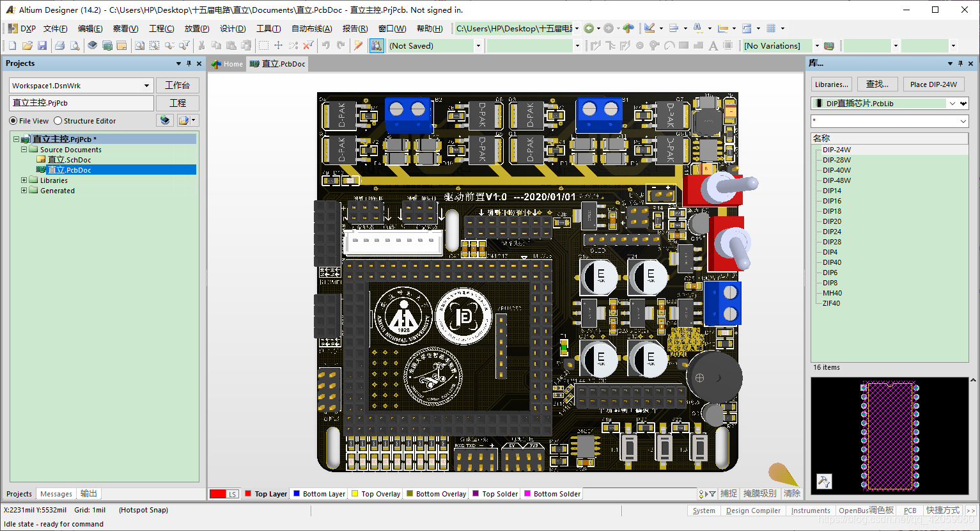980x531 pixels.
Task: Collapse the 直立主控.PrjPcb project tree node
Action: point(16,139)
